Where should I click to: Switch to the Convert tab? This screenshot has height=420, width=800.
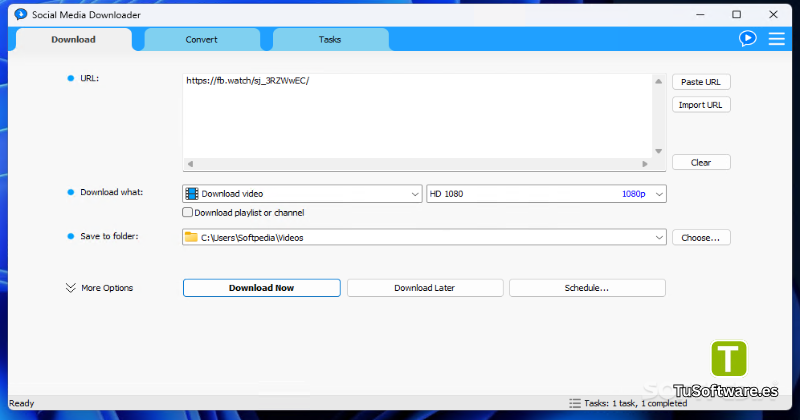tap(202, 39)
